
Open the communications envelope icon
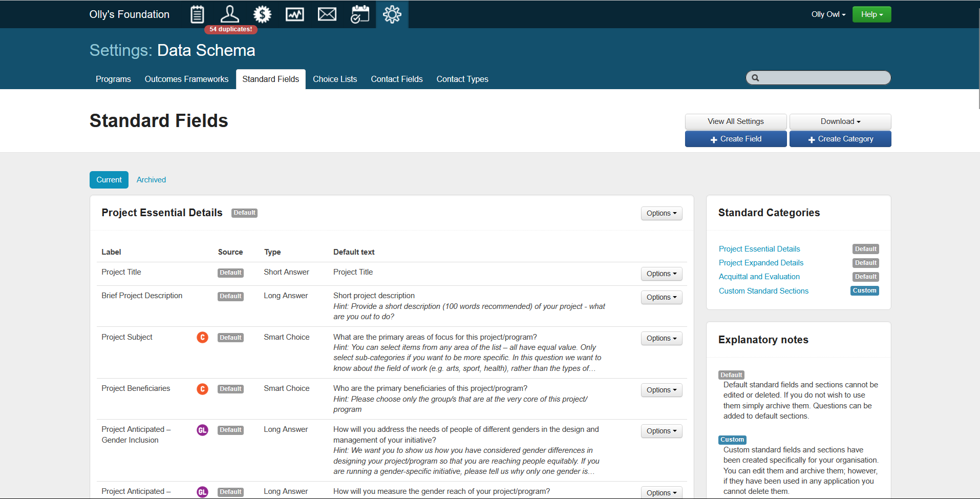327,14
